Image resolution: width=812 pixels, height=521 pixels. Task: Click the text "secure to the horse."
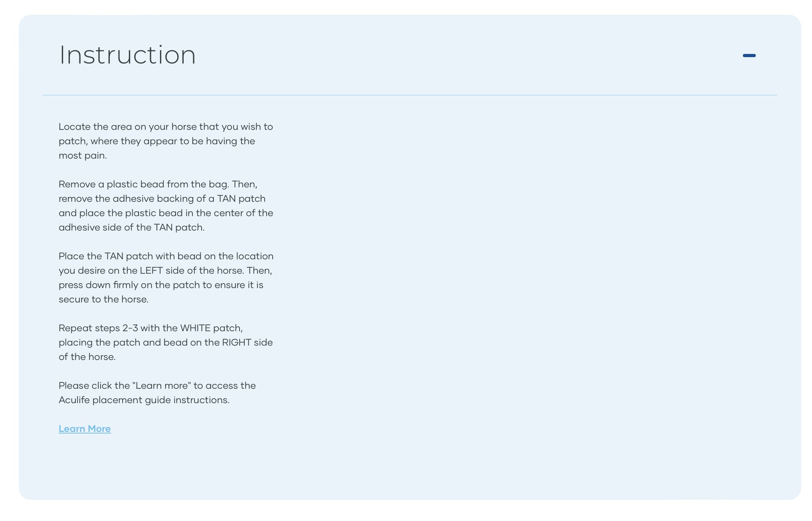tap(103, 299)
